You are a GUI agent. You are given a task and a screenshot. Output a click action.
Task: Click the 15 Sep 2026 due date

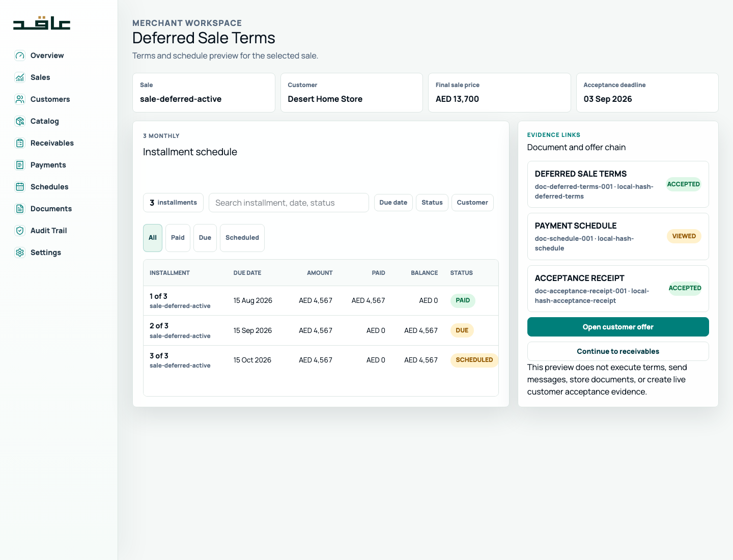[252, 330]
